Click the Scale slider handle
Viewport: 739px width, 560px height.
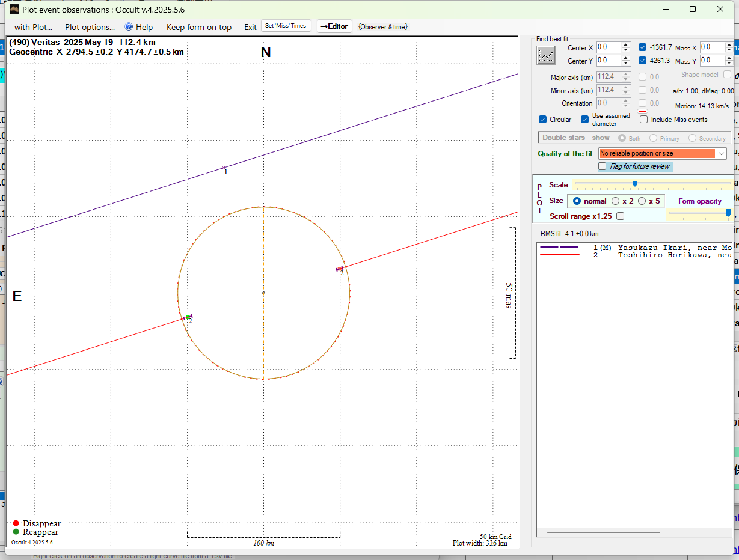click(x=635, y=184)
